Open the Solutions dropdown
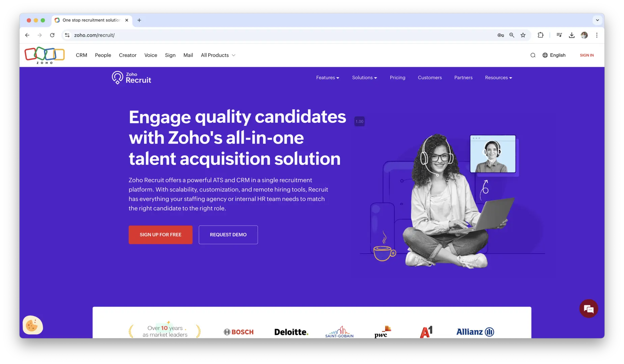Image resolution: width=624 pixels, height=364 pixels. coord(364,78)
